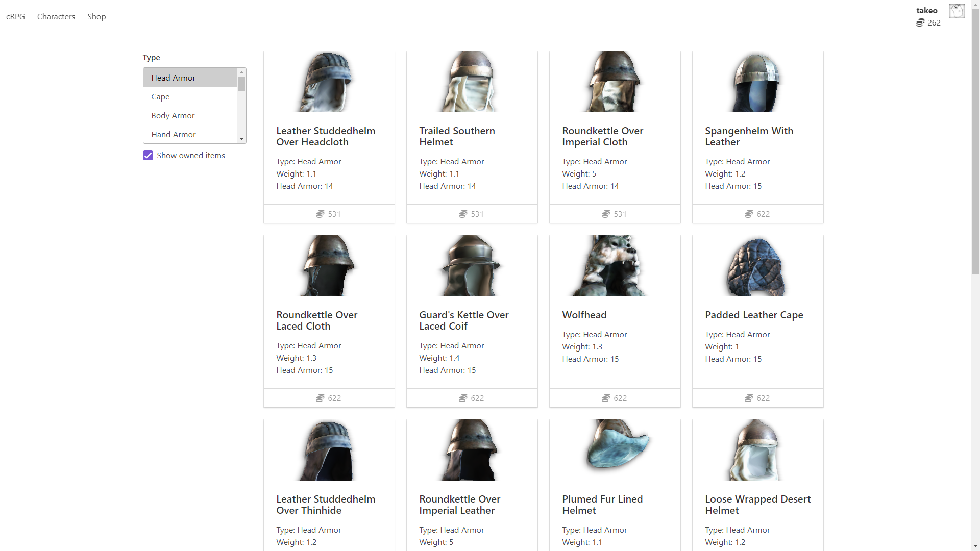Click the Spangenhelm With Leather image

pos(757,82)
